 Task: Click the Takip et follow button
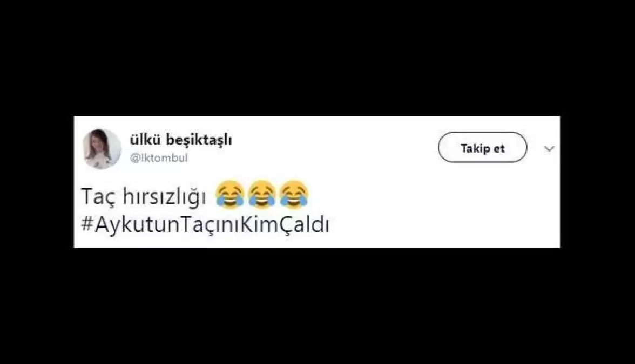(482, 148)
